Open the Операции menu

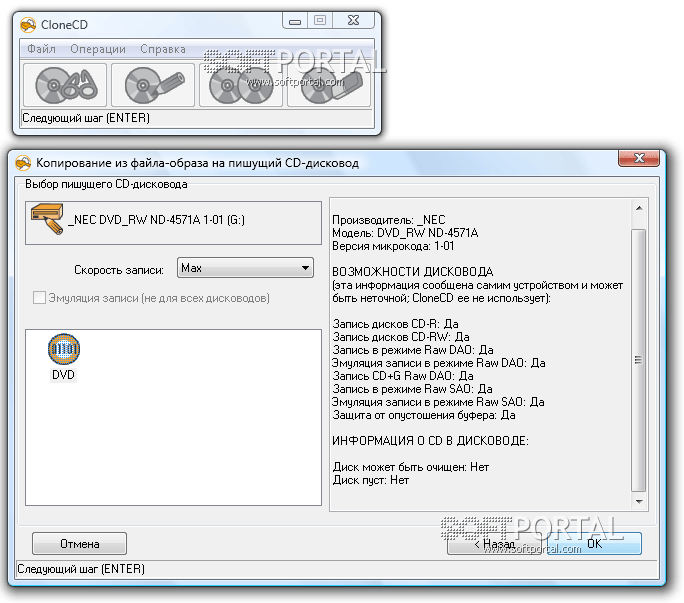pos(98,49)
